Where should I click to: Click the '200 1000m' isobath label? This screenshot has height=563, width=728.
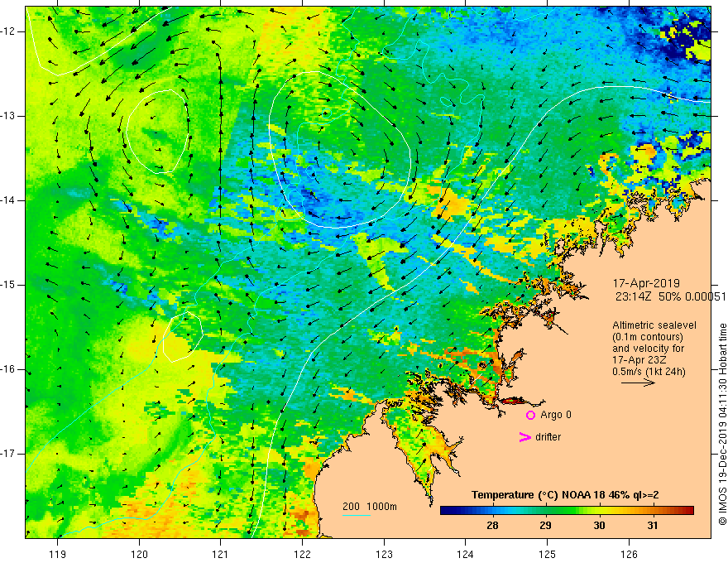coord(370,507)
